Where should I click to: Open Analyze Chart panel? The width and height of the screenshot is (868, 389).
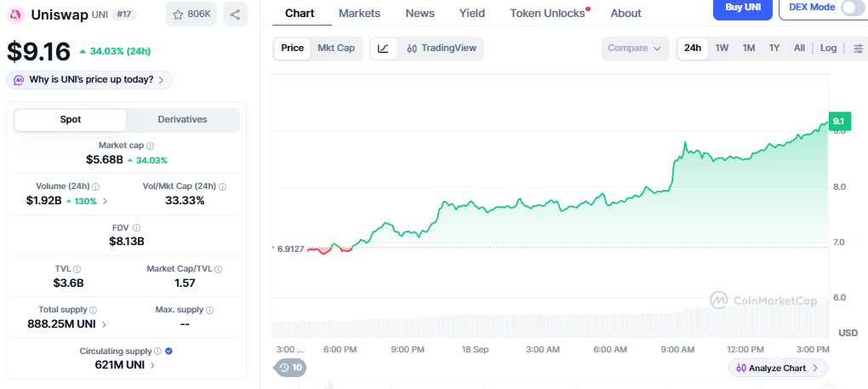click(x=778, y=368)
